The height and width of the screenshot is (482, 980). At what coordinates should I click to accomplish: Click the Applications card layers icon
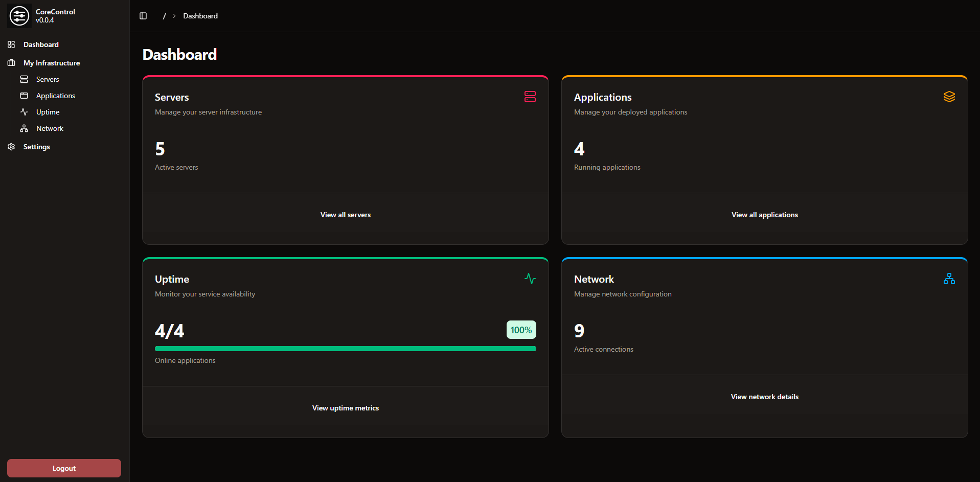(x=949, y=97)
